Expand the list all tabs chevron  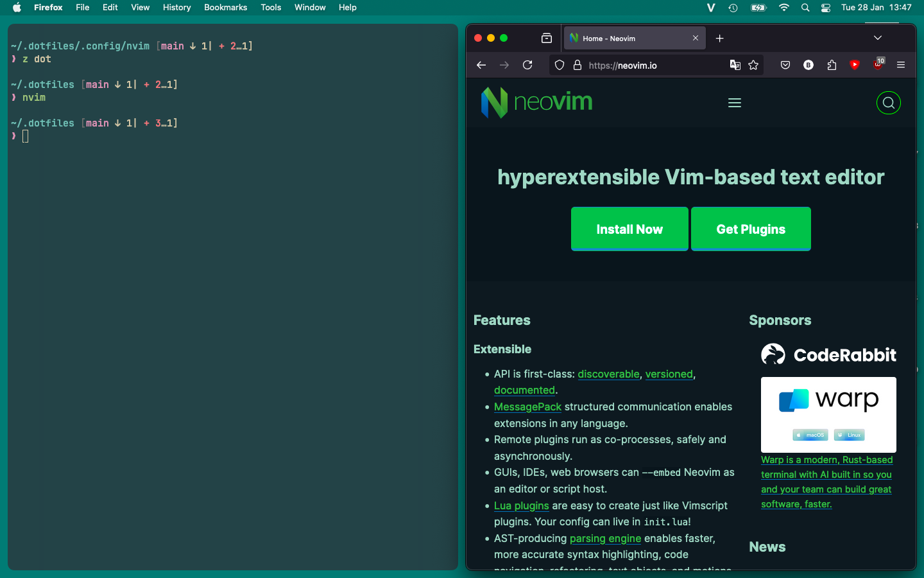click(x=878, y=38)
